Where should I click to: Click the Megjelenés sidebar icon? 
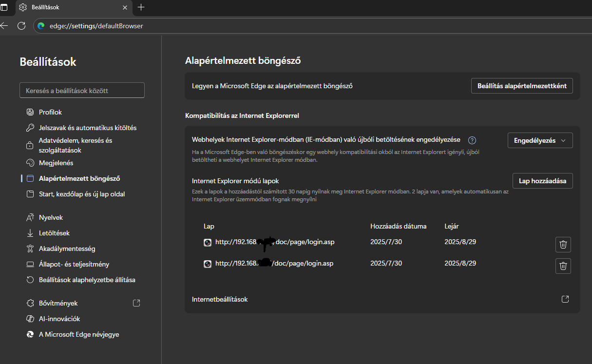click(x=30, y=163)
